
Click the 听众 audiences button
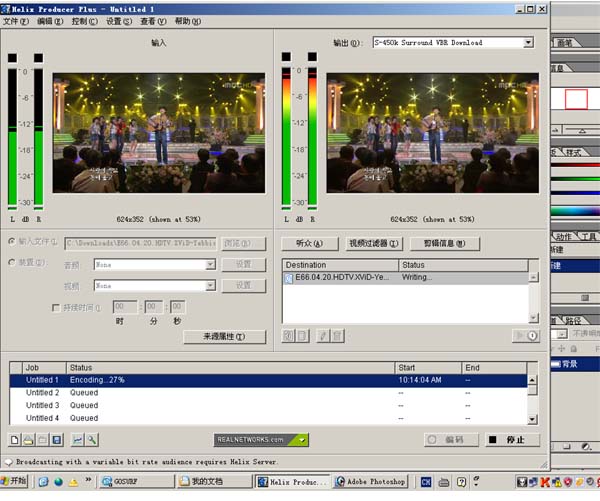pos(310,243)
